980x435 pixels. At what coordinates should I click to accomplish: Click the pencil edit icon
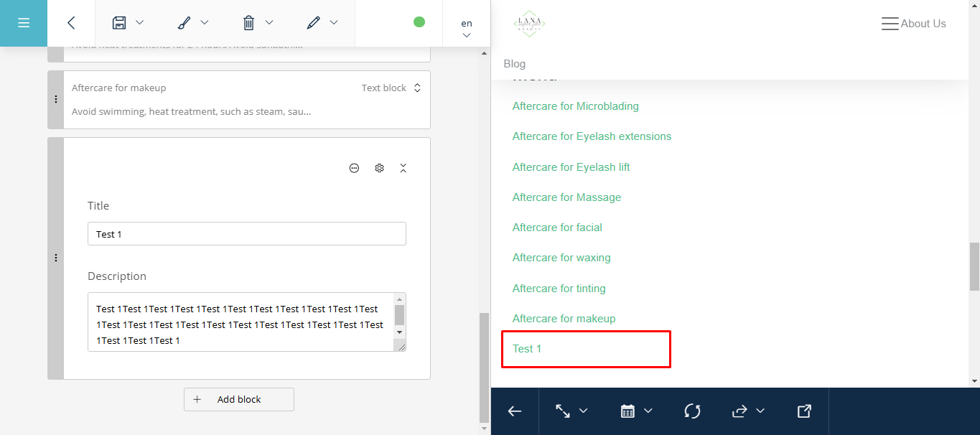point(313,23)
